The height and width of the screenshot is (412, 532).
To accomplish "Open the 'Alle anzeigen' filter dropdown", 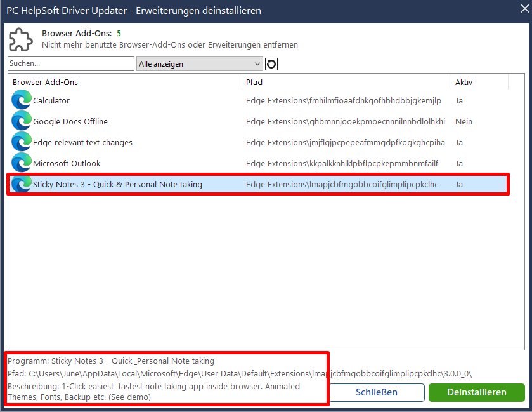I will (x=200, y=64).
